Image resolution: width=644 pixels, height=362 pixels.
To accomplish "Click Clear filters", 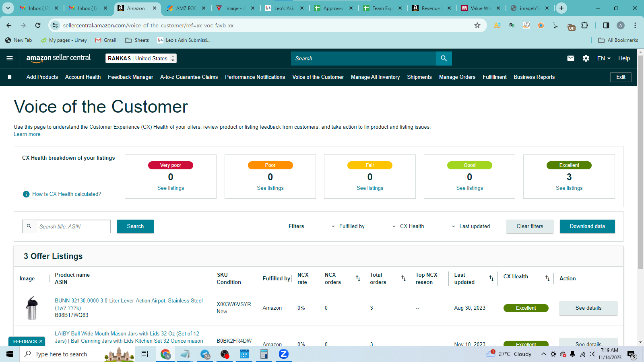I will [530, 226].
